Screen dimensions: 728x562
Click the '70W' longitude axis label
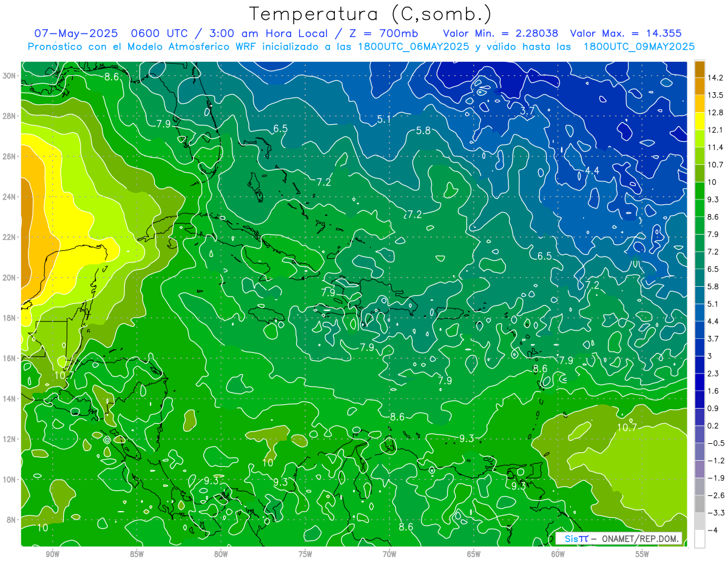(389, 554)
